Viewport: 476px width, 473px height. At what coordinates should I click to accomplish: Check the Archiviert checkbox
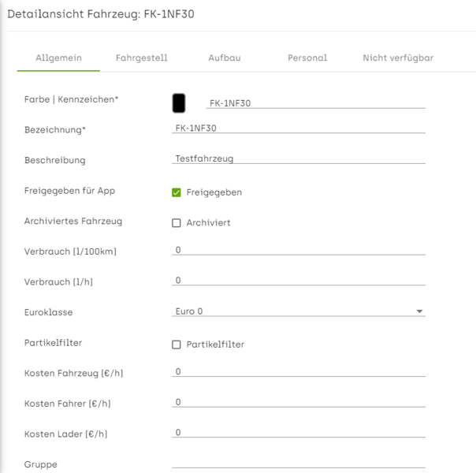pos(177,223)
